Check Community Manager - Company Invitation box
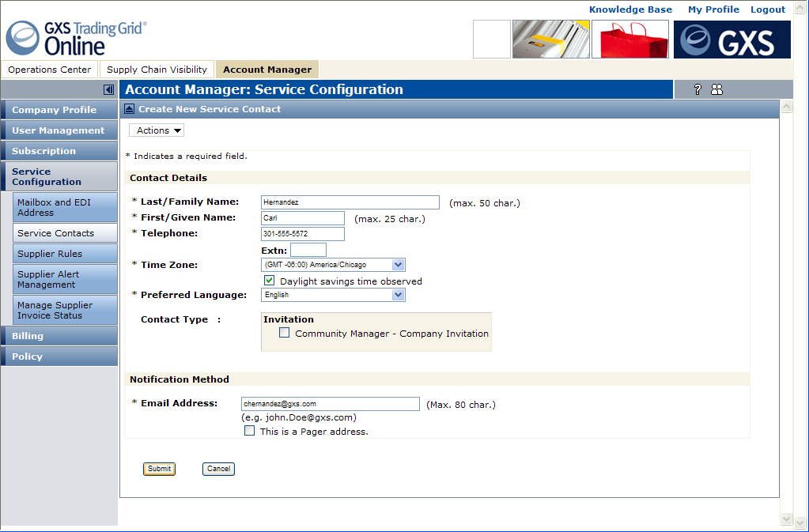Viewport: 809px width, 532px height. (284, 333)
